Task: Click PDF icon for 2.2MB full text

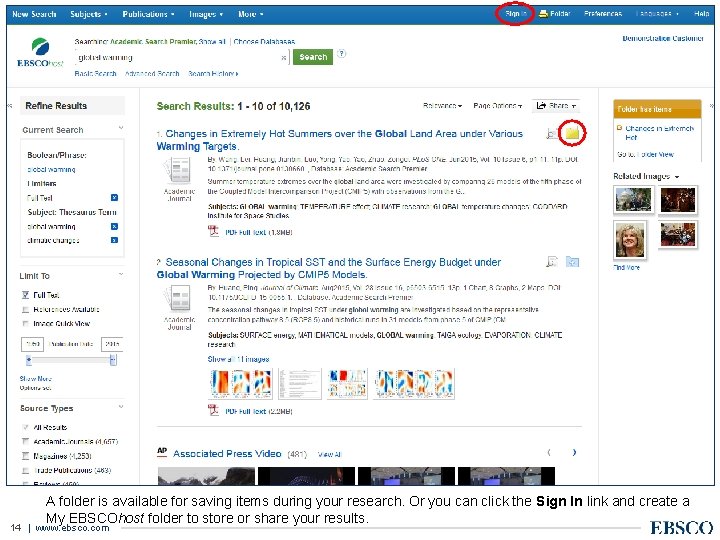Action: pyautogui.click(x=214, y=410)
